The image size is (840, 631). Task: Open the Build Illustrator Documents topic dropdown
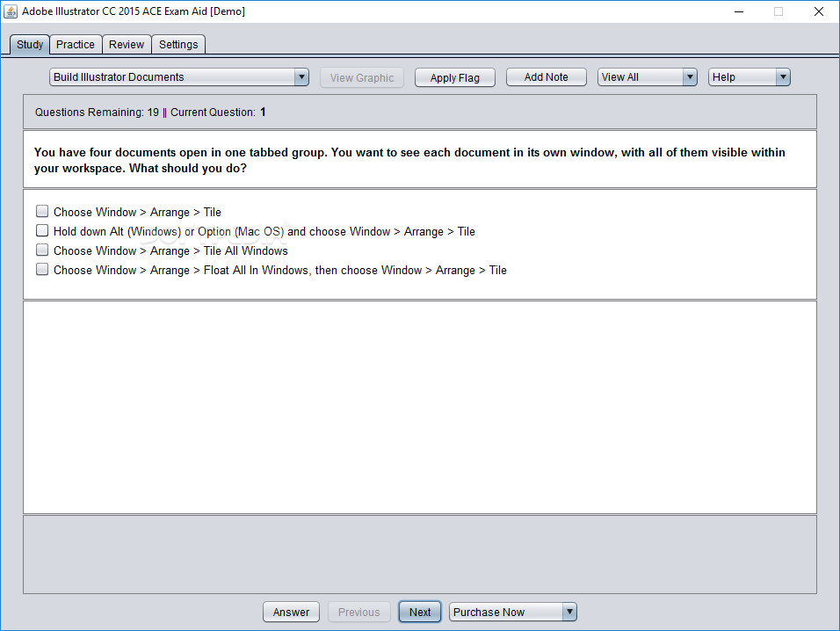tap(179, 77)
